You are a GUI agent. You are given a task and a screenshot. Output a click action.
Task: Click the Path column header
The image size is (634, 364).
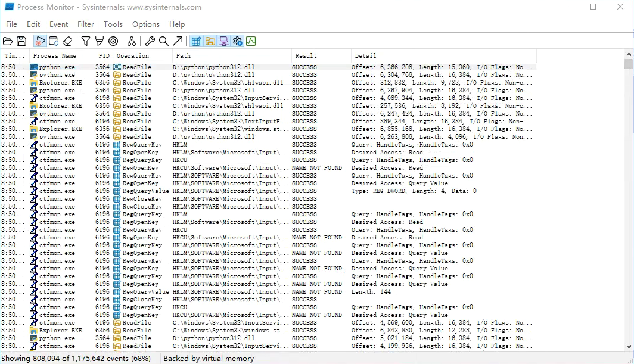tap(232, 56)
